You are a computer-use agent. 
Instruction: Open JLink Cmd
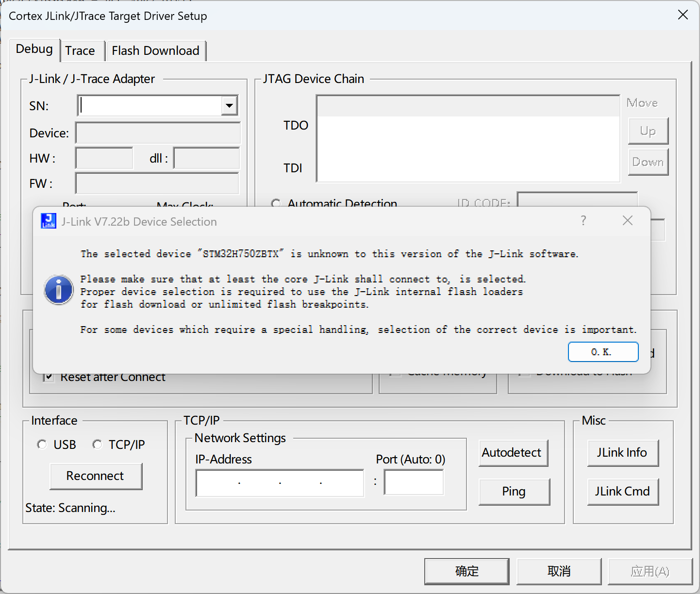click(x=623, y=492)
